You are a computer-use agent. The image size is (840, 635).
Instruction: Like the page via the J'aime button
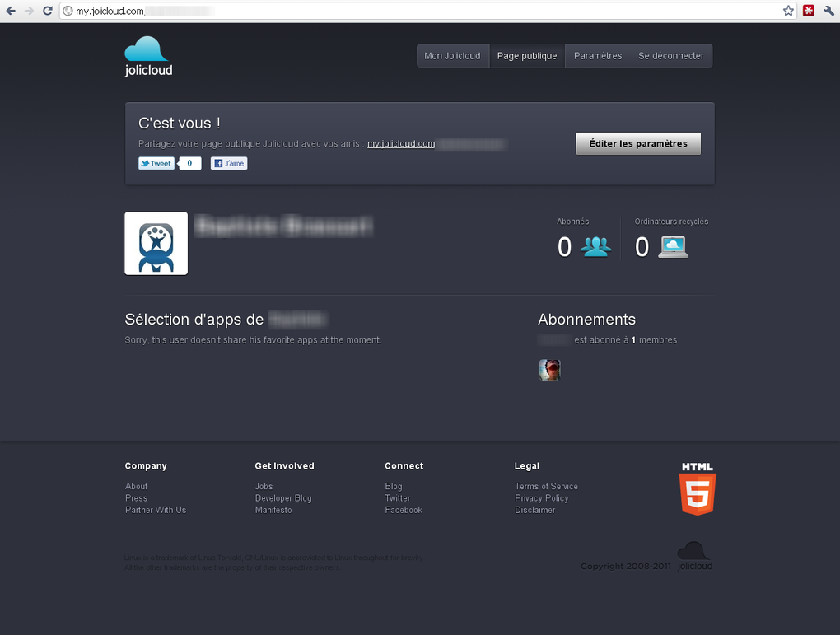point(228,163)
